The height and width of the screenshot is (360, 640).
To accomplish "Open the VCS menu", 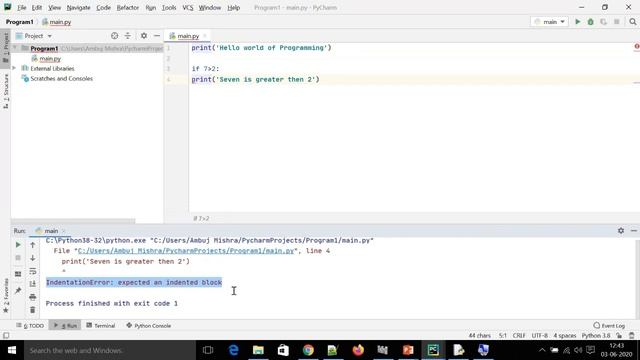I will 188,7.
